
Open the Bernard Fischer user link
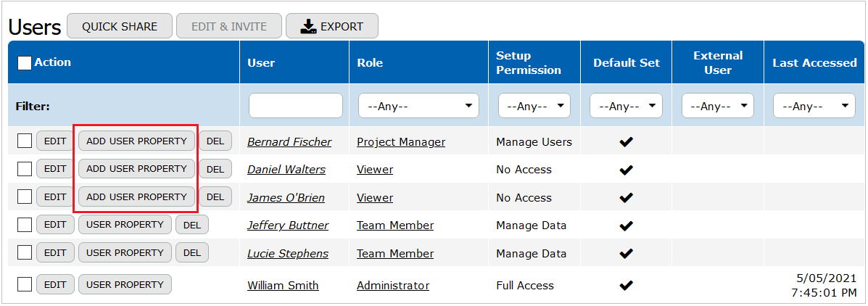(x=289, y=142)
